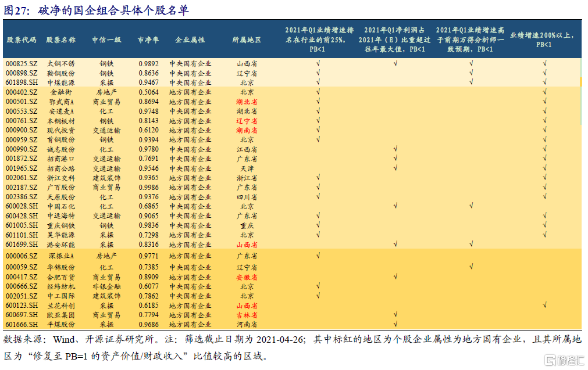Click stock name 浙江交科
Image resolution: width=588 pixels, height=370 pixels.
(x=60, y=178)
